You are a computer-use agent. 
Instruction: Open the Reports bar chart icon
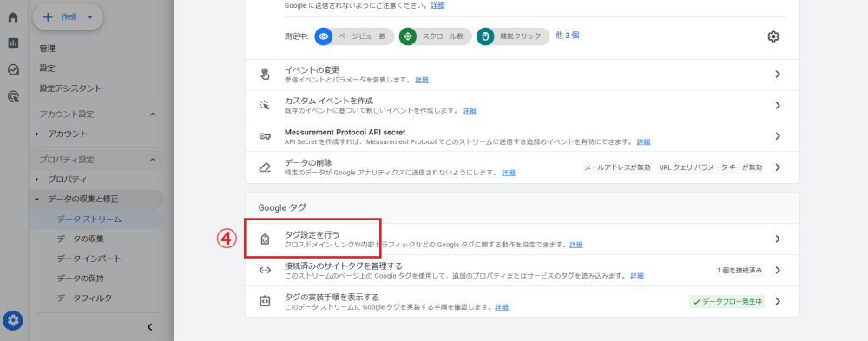(x=13, y=43)
